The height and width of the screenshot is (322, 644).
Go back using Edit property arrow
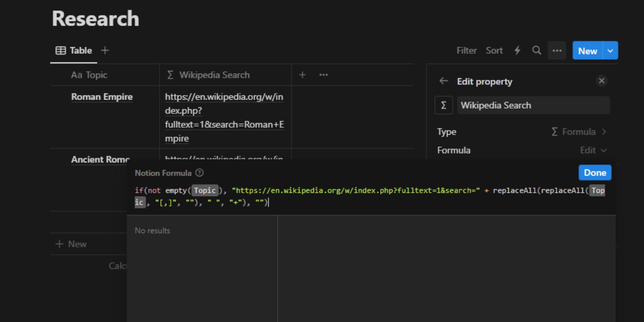(x=444, y=81)
